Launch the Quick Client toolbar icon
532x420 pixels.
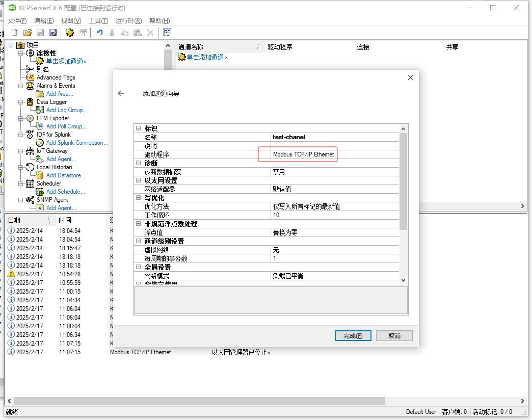coord(167,33)
